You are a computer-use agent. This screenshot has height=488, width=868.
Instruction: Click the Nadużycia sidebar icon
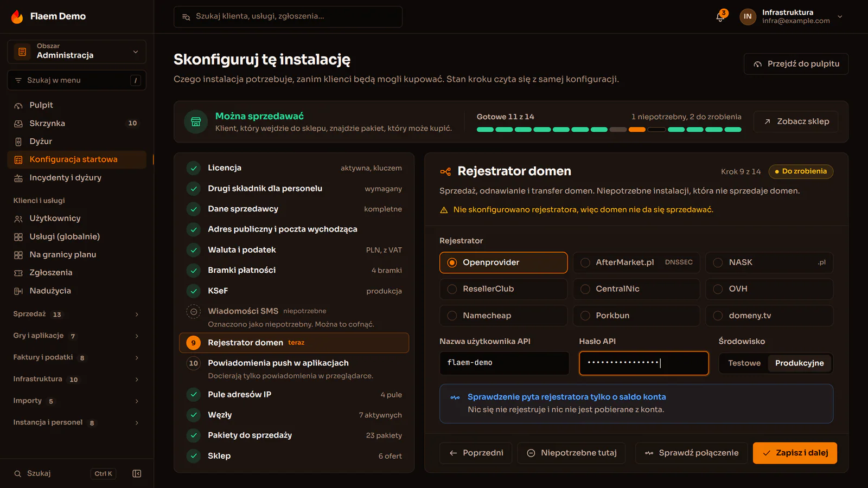(x=18, y=291)
